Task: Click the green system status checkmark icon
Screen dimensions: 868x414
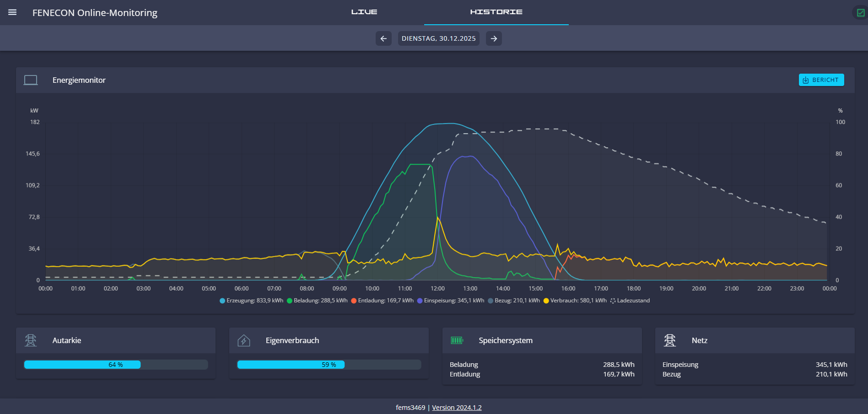Action: click(860, 13)
